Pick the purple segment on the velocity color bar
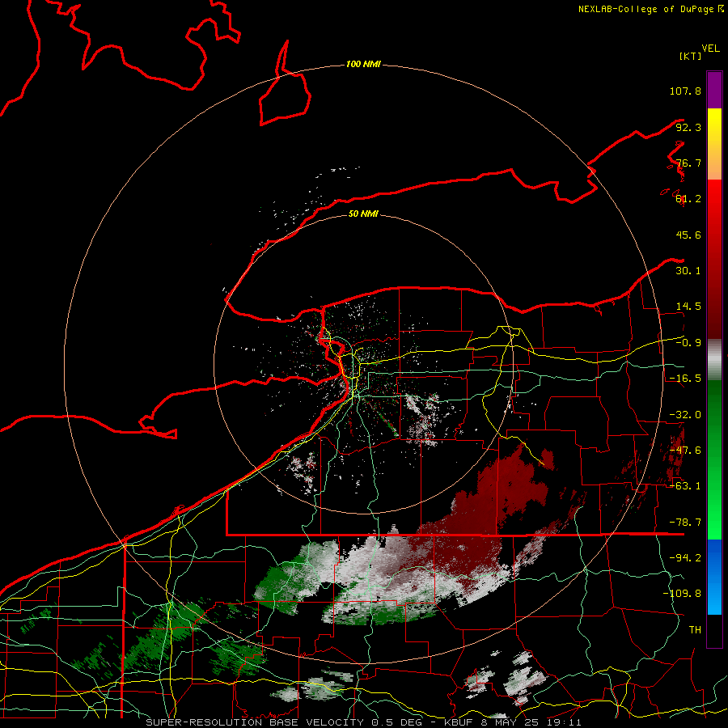 pos(714,90)
